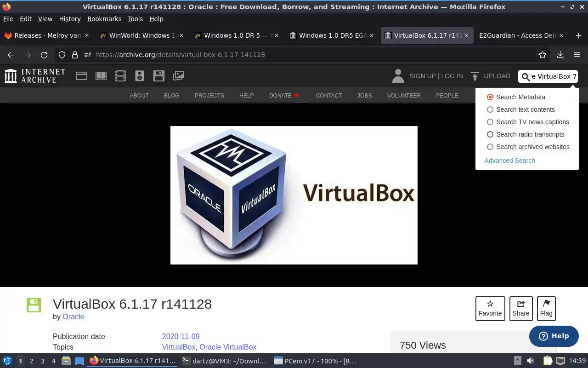Open the Texts book icon
The image size is (588, 368).
pos(101,76)
